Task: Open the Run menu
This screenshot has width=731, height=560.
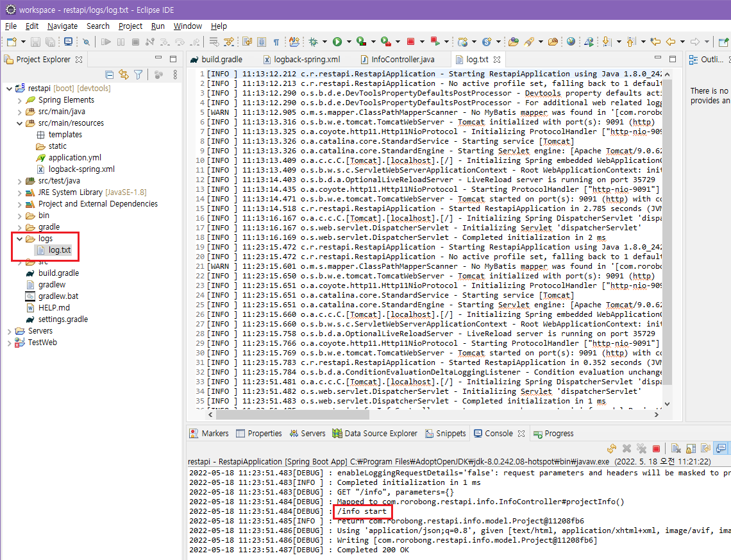Action: pyautogui.click(x=158, y=26)
